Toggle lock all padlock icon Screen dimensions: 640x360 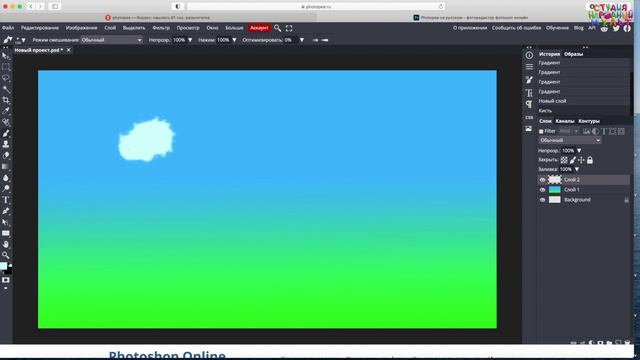click(590, 160)
